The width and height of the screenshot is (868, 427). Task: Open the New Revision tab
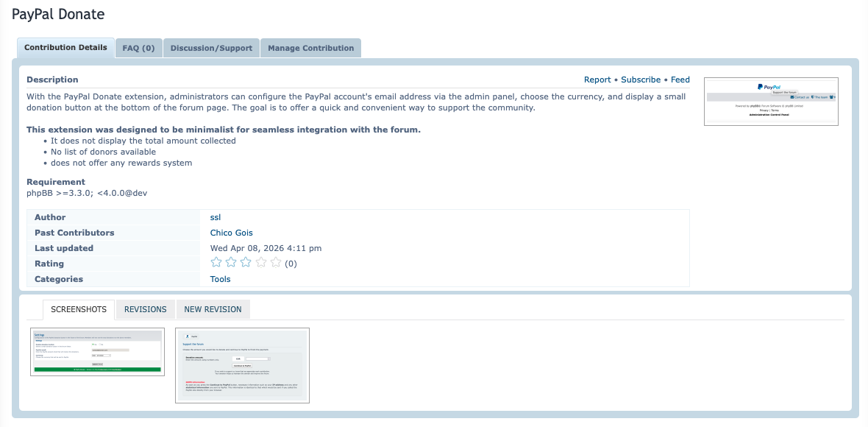[213, 309]
